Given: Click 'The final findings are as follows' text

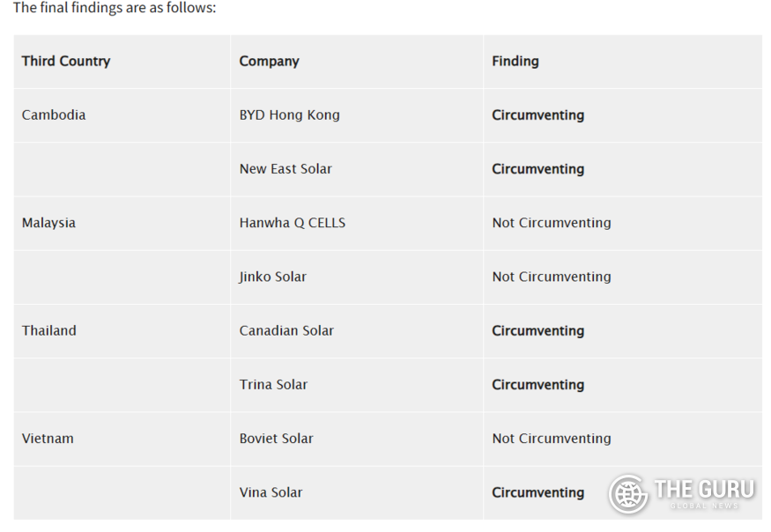Looking at the screenshot, I should [114, 8].
